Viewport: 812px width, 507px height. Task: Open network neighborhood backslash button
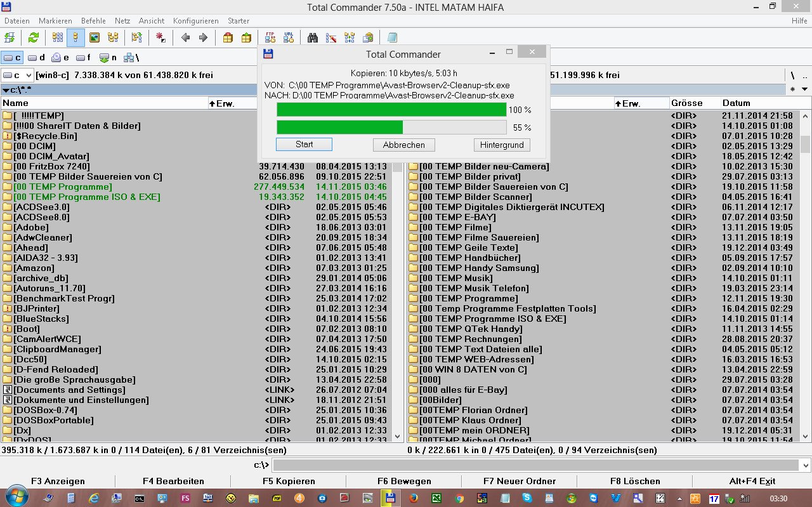coord(131,58)
